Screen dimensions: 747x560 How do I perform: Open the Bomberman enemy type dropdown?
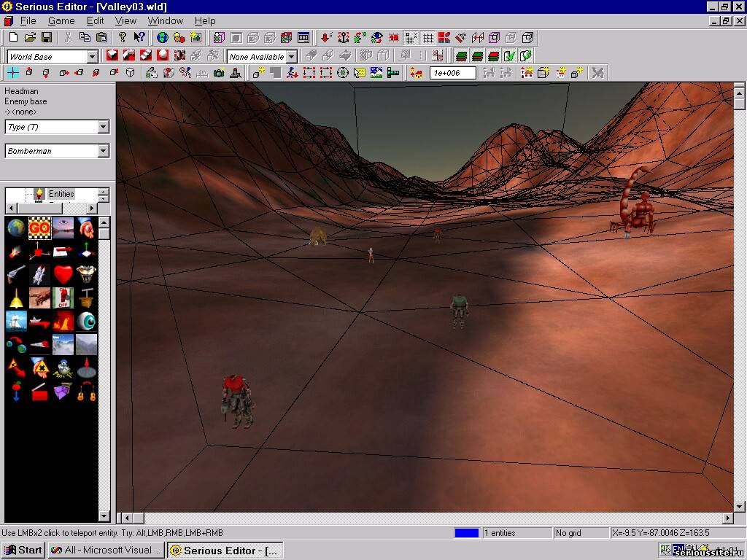coord(104,151)
